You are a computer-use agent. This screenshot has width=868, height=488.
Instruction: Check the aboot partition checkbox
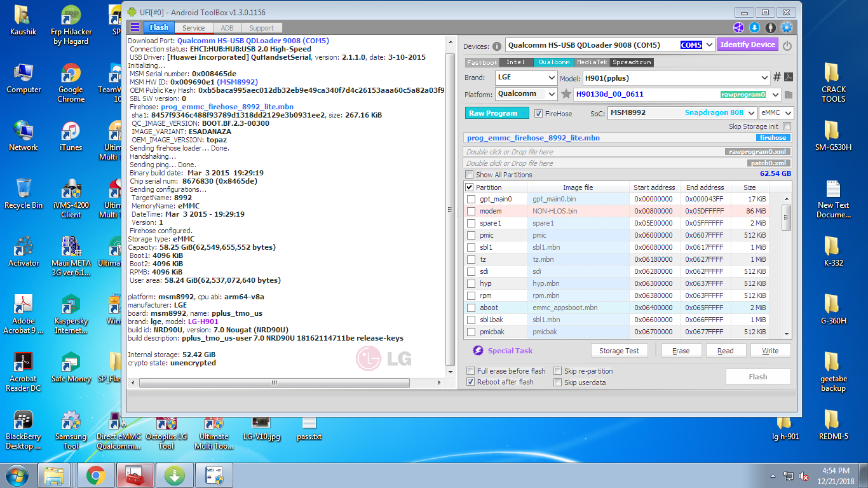pos(471,308)
